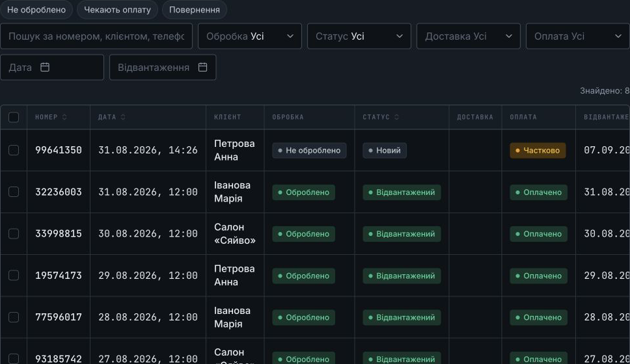This screenshot has width=630, height=364.
Task: Expand the Оплата filter dropdown
Action: click(578, 36)
